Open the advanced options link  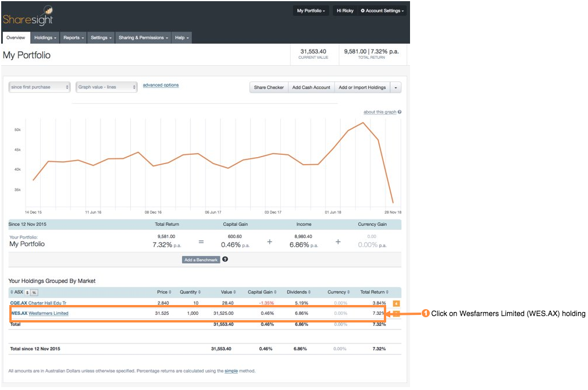pyautogui.click(x=161, y=85)
